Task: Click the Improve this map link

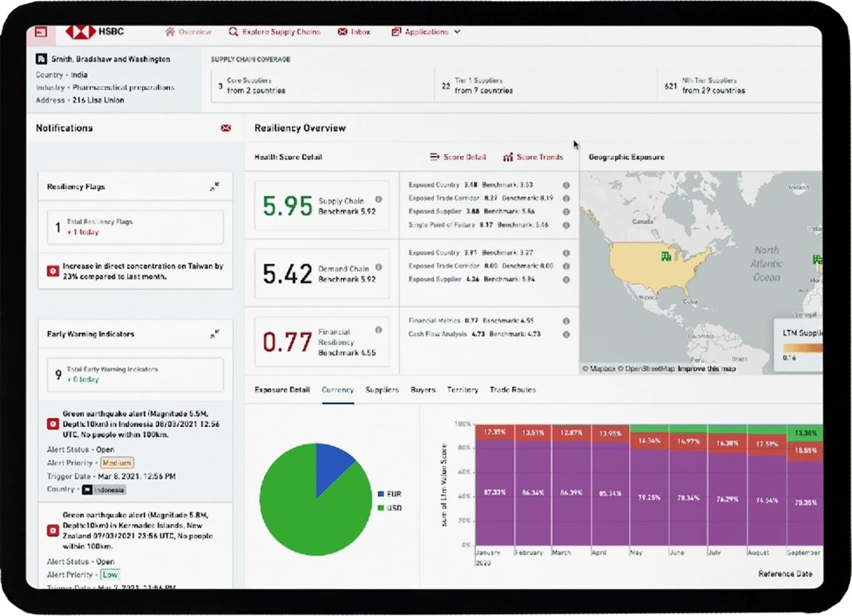Action: 707,369
